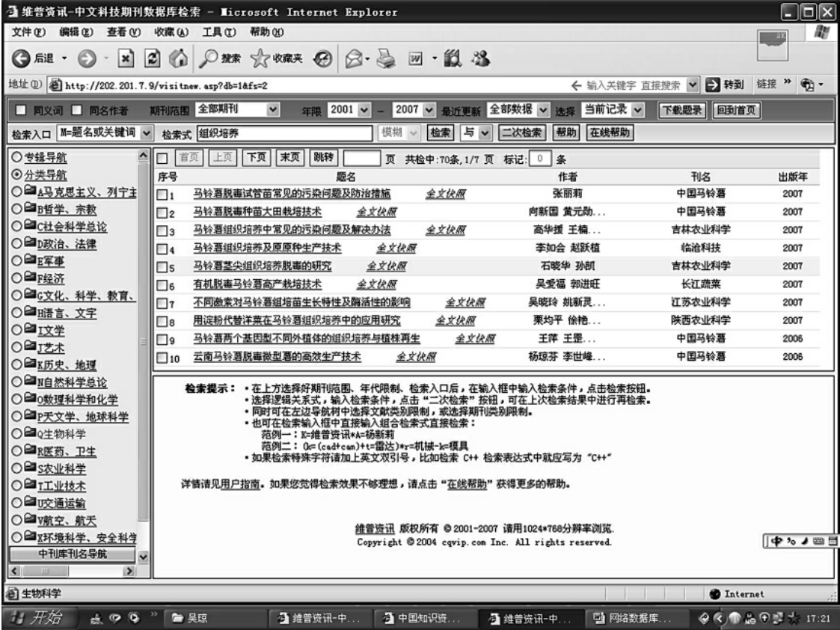Enable the 同名作者 checkbox

pyautogui.click(x=76, y=110)
